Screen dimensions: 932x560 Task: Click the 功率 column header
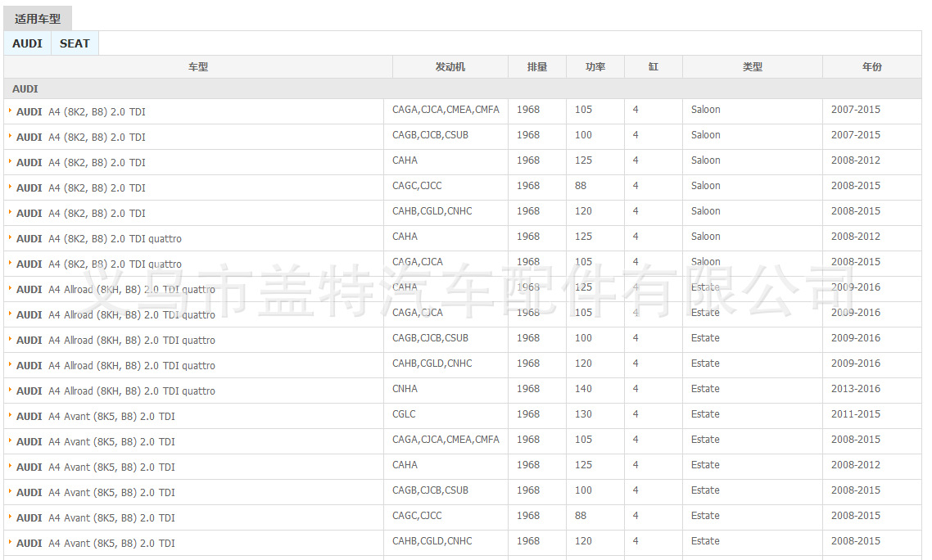(x=595, y=66)
